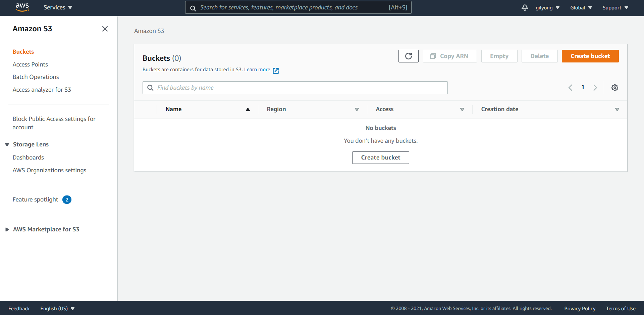Viewport: 644px width, 315px height.
Task: Open the Learn more link
Action: pyautogui.click(x=257, y=70)
